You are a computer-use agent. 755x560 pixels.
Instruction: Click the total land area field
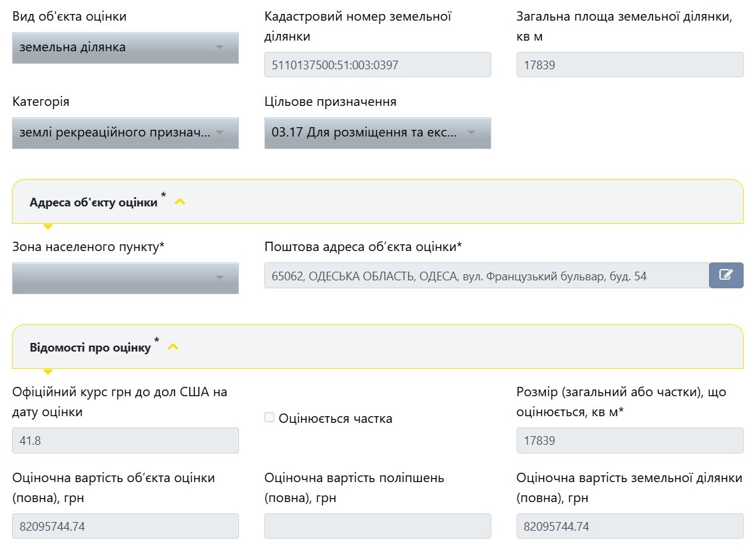click(629, 65)
